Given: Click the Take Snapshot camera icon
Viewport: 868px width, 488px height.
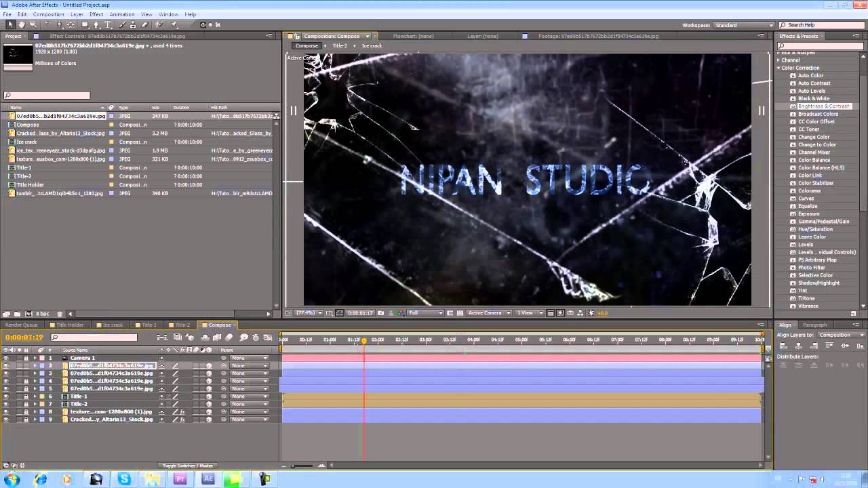Looking at the screenshot, I should [x=380, y=313].
